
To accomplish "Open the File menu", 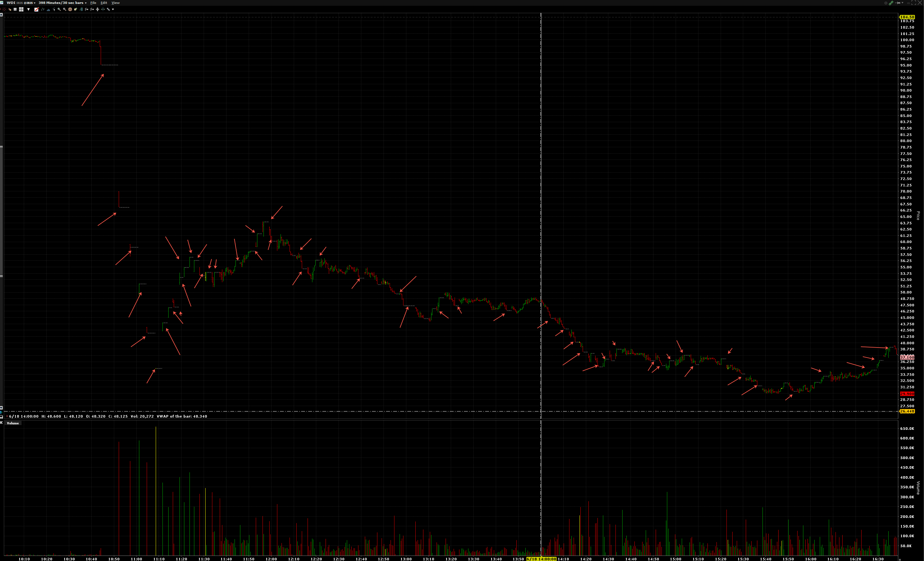I will click(x=93, y=3).
